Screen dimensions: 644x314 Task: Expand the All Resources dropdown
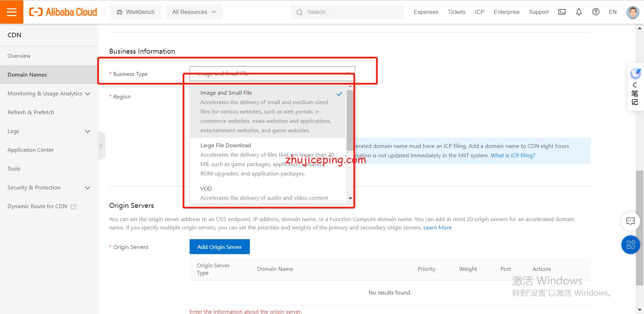[194, 12]
